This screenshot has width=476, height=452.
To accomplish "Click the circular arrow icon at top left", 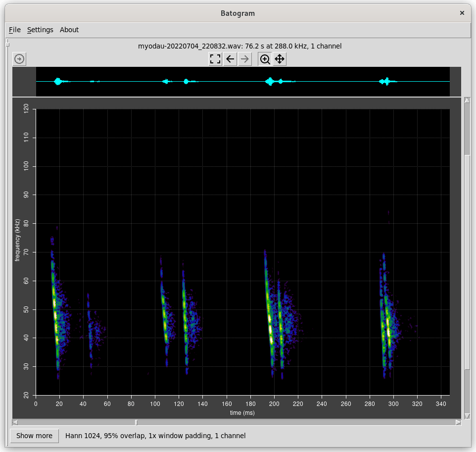I will coord(19,59).
